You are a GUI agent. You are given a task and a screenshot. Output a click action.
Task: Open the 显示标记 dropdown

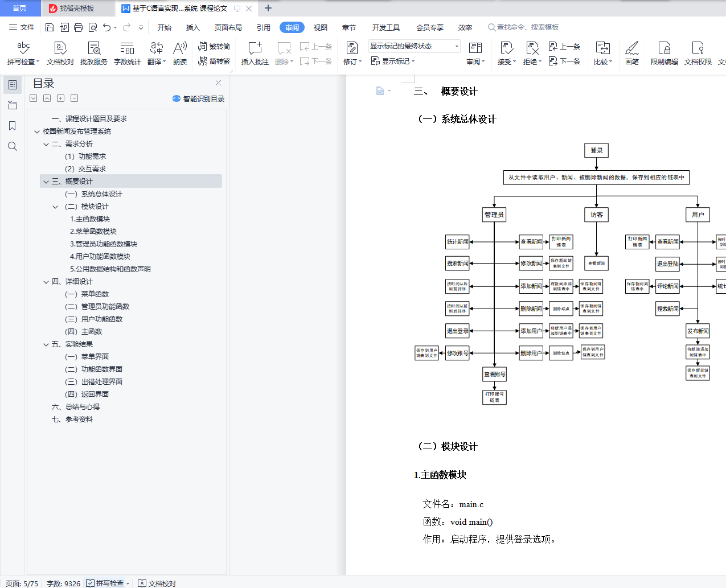pyautogui.click(x=393, y=61)
